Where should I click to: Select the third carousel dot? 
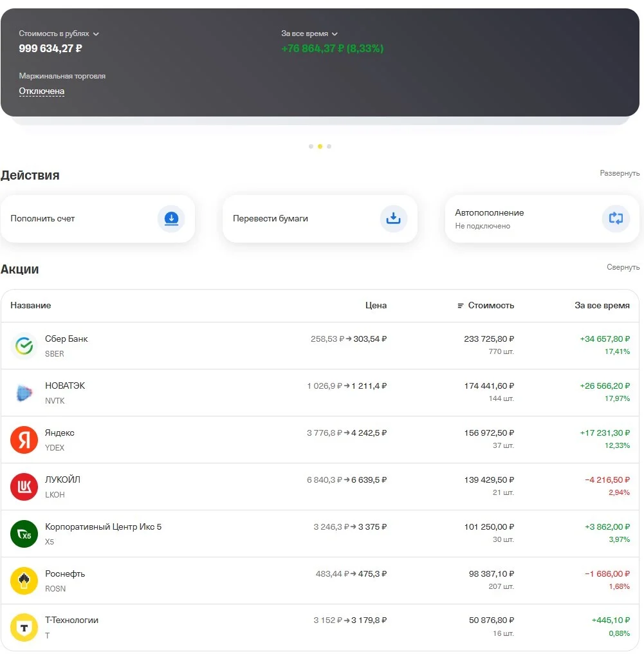(329, 146)
